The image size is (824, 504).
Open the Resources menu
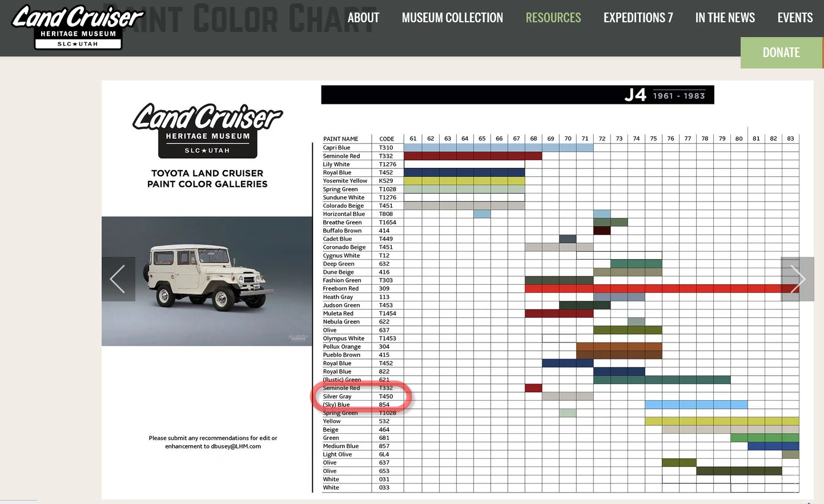553,18
